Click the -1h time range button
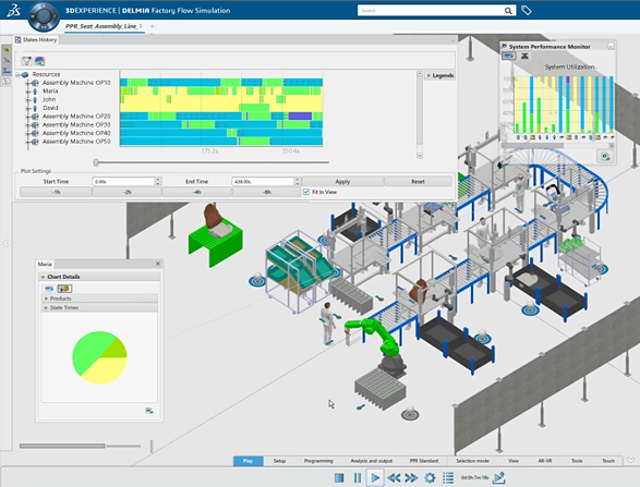640x487 pixels. tap(56, 192)
